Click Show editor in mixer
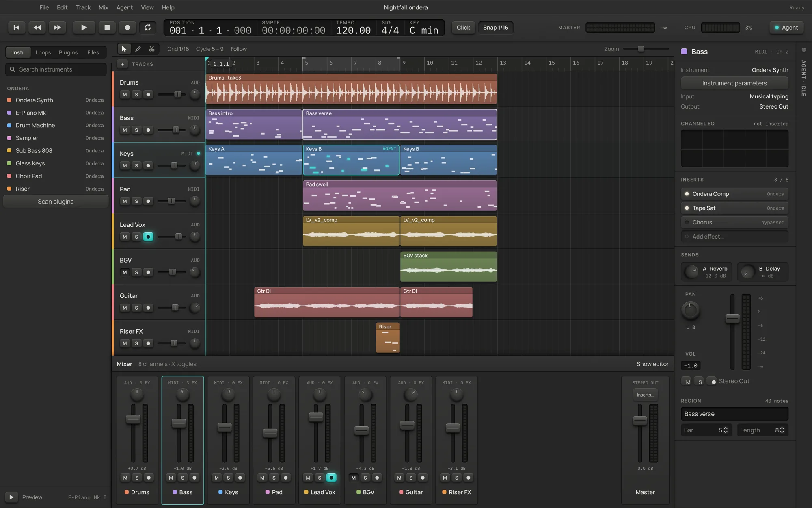The image size is (812, 508). point(652,364)
